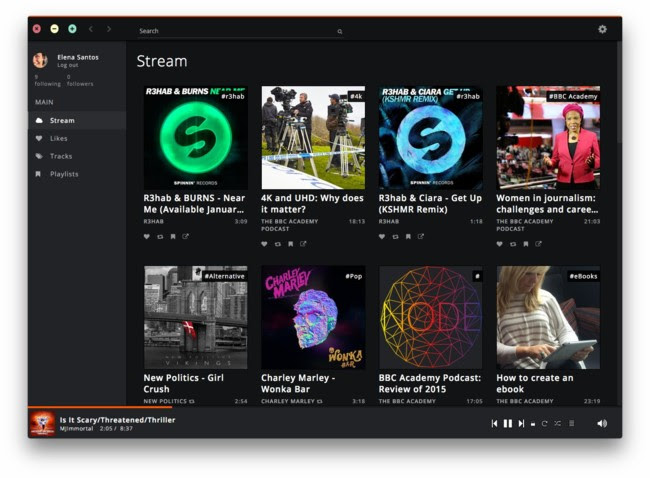The height and width of the screenshot is (478, 650).
Task: Play Charley Marley Wonka Bar artwork
Action: coord(313,317)
